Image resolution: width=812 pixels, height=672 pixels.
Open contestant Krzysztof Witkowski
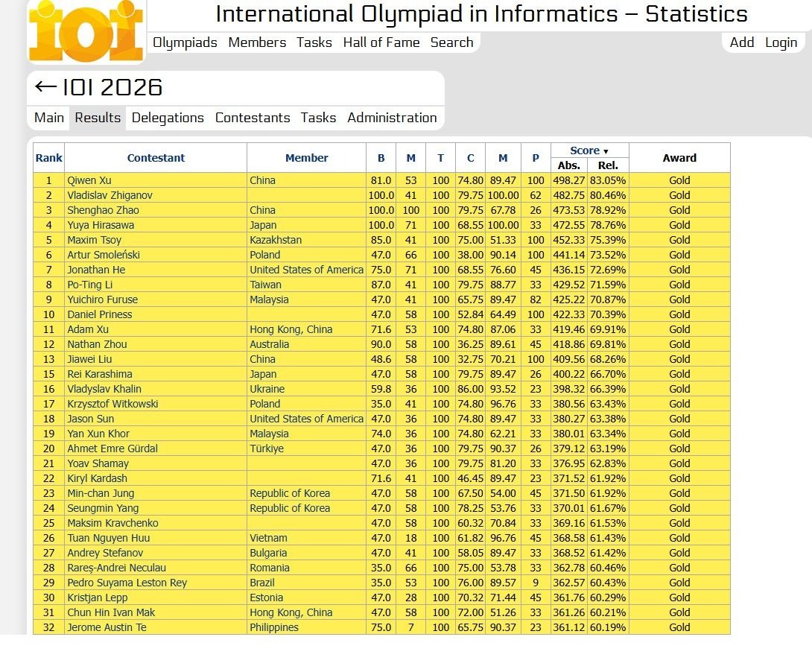[112, 404]
